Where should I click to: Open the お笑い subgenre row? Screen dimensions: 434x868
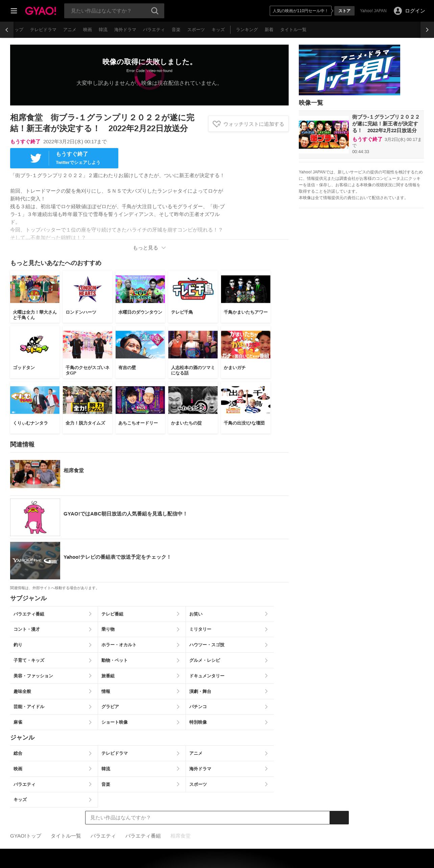tap(230, 614)
